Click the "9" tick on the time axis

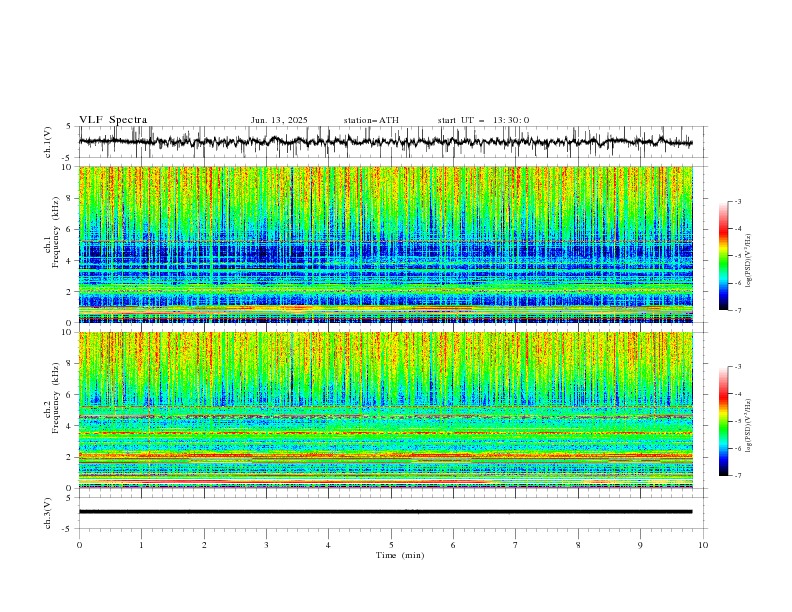point(640,545)
